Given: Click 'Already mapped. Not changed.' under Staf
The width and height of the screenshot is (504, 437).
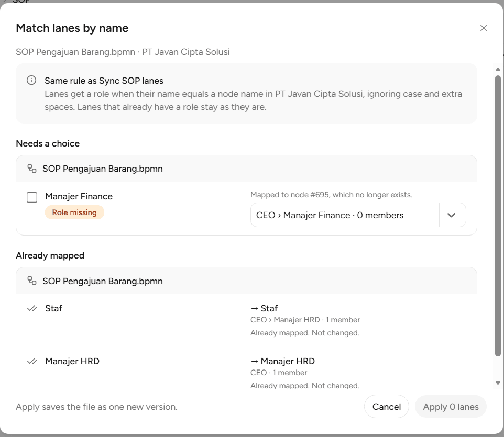Looking at the screenshot, I should [x=305, y=333].
